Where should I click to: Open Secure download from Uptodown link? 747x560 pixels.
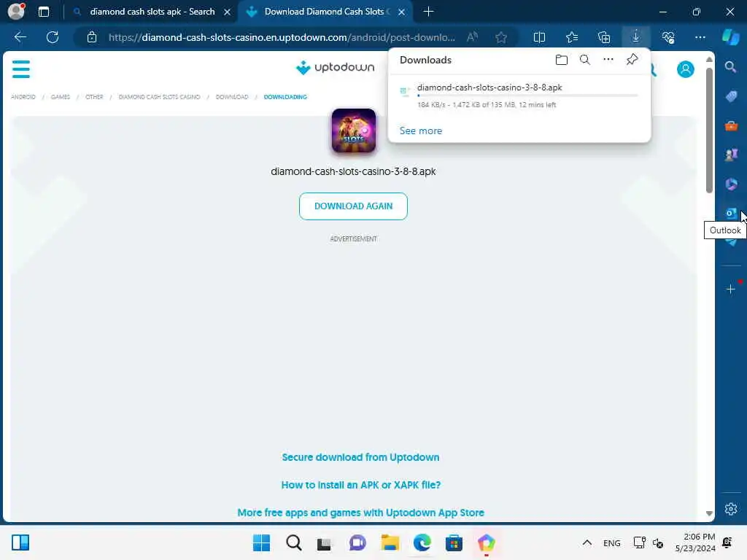coord(360,457)
